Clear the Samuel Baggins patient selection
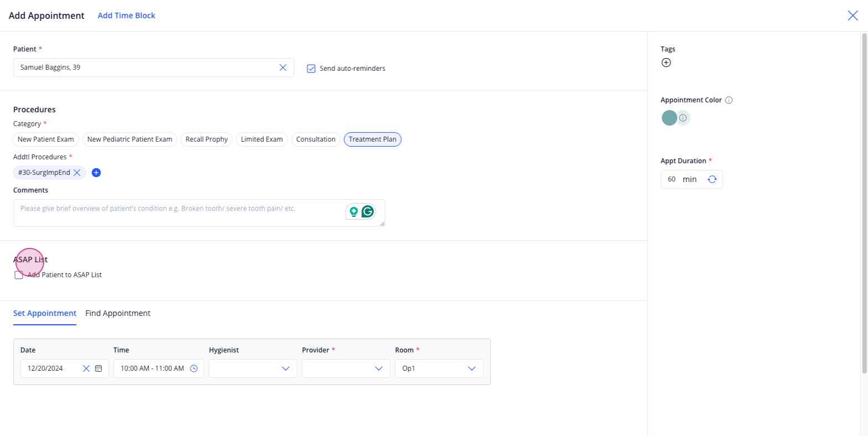Viewport: 868px width, 436px height. tap(283, 68)
